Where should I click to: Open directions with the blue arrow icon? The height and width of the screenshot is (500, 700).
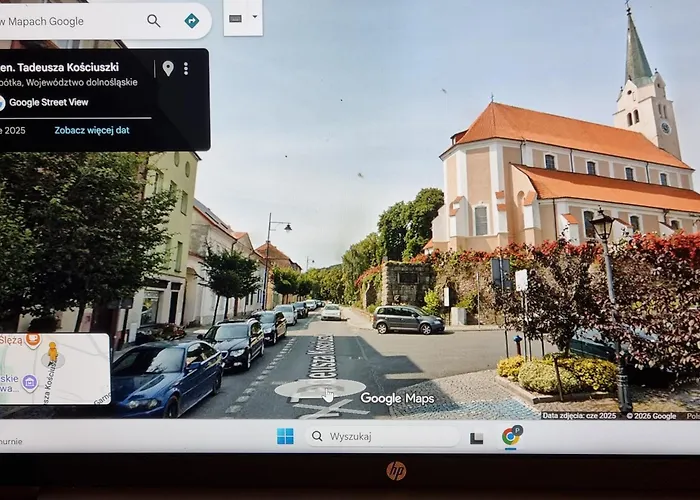191,21
